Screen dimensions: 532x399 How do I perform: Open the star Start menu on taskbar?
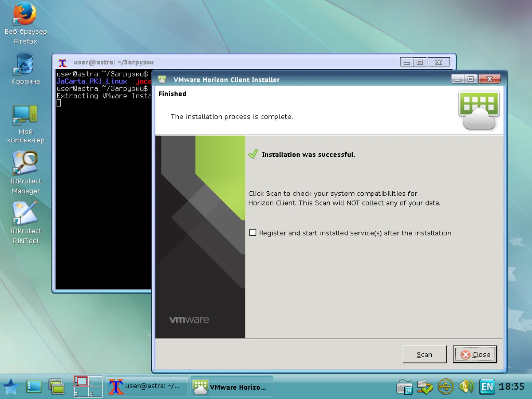click(10, 387)
